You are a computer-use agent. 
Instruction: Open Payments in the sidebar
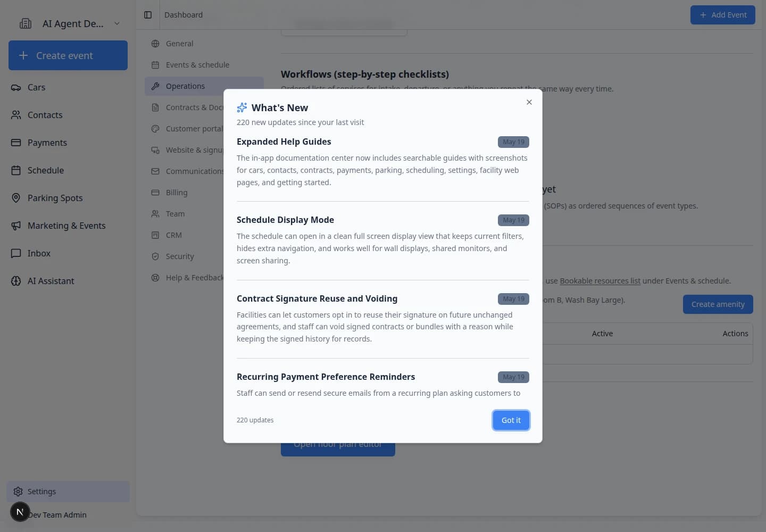(68, 143)
